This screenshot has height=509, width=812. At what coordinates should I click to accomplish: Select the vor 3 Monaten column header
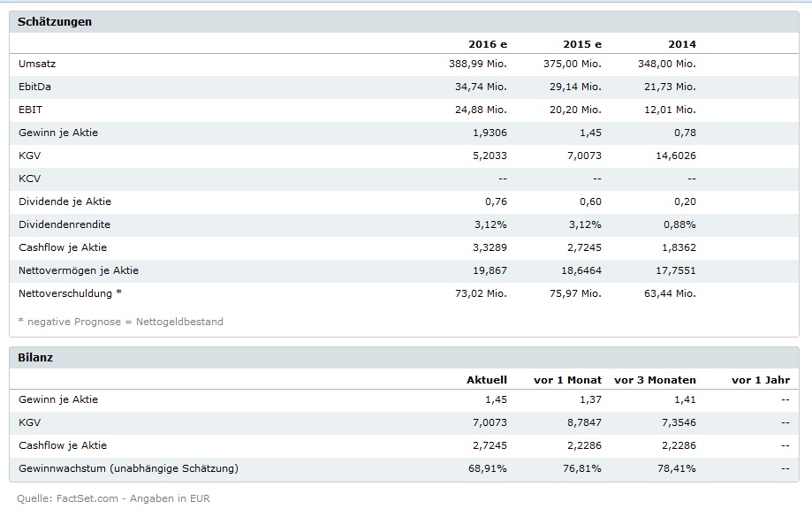coord(655,380)
